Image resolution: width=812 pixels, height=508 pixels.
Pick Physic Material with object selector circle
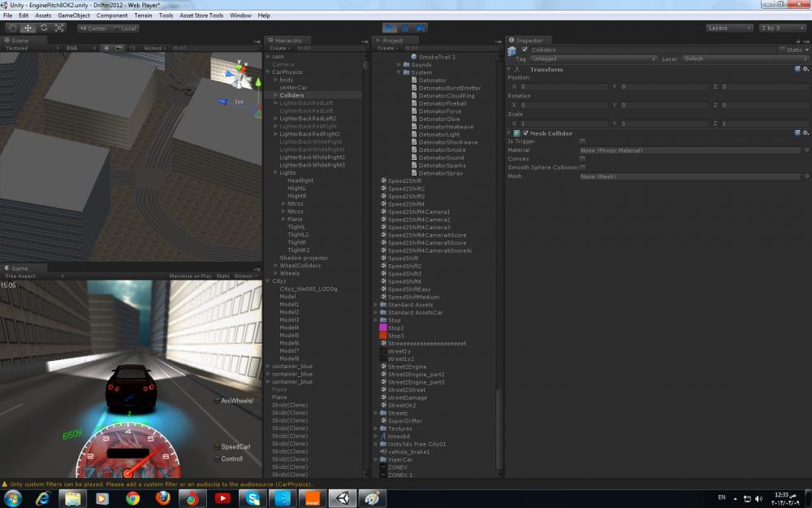[806, 150]
